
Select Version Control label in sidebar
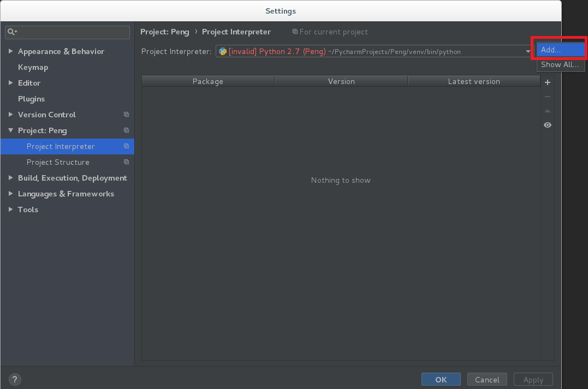[47, 115]
